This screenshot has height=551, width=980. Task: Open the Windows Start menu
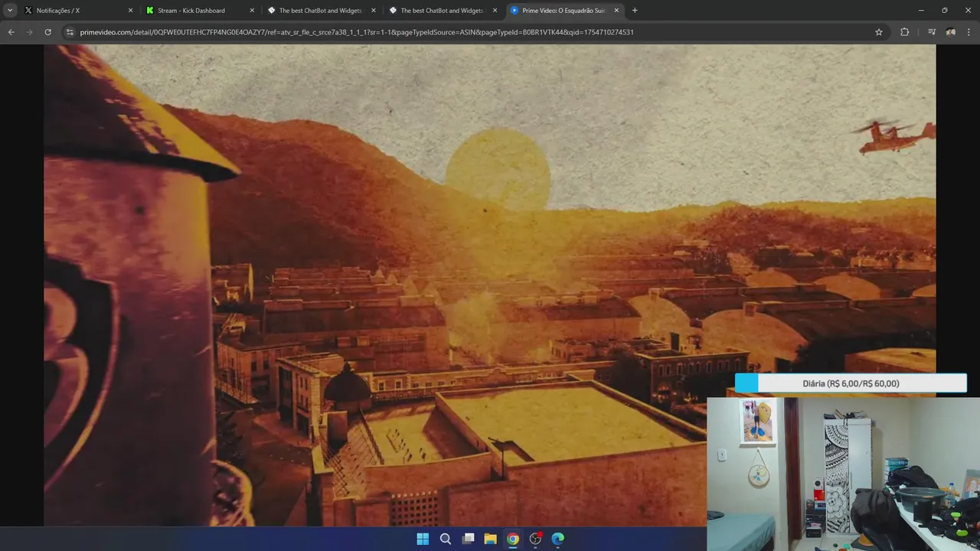[x=423, y=539]
